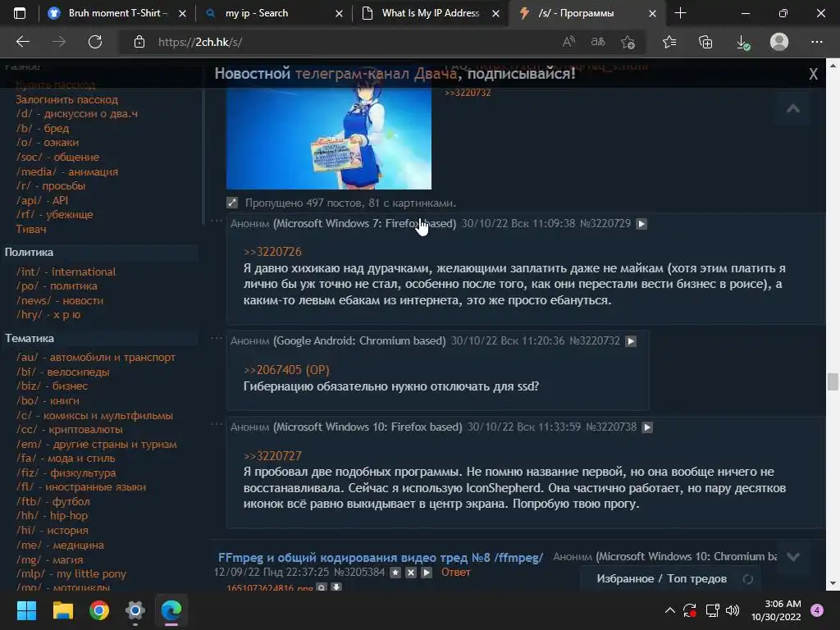Open Топ тредов in the bottom panel
This screenshot has width=840, height=630.
tap(697, 578)
